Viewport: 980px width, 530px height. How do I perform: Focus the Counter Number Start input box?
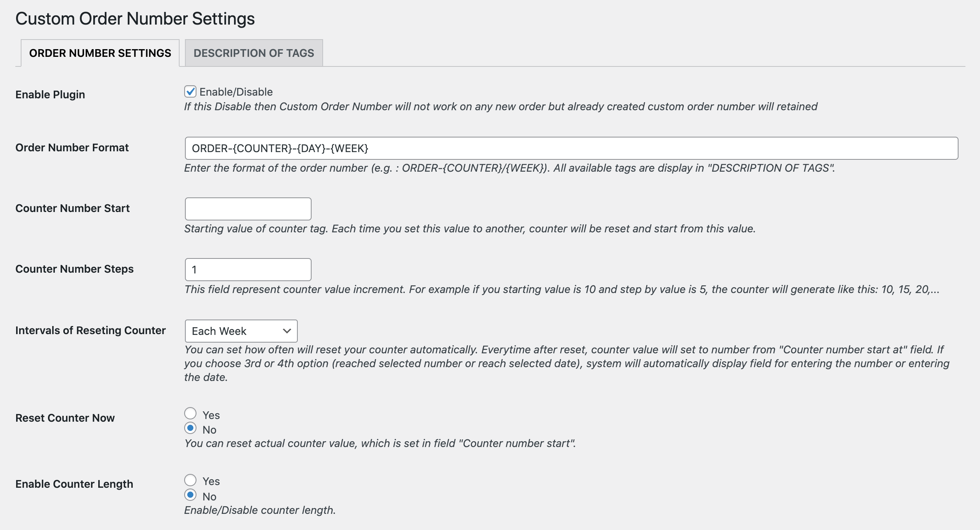pyautogui.click(x=248, y=209)
